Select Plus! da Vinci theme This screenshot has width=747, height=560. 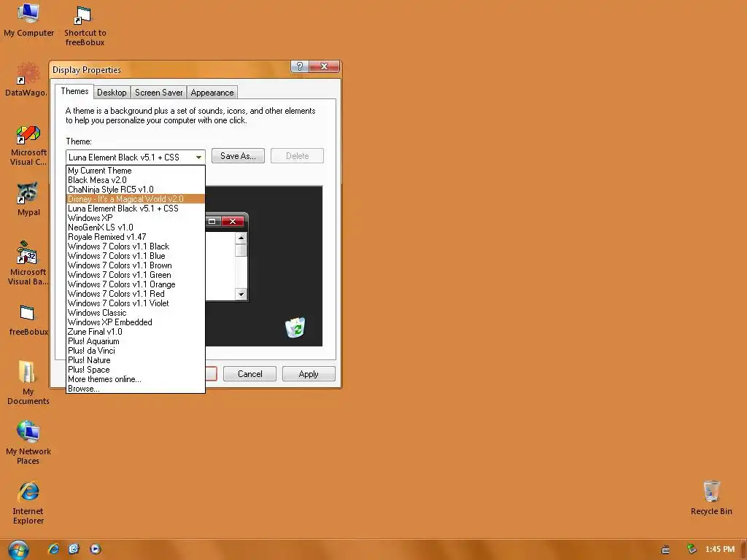135,351
